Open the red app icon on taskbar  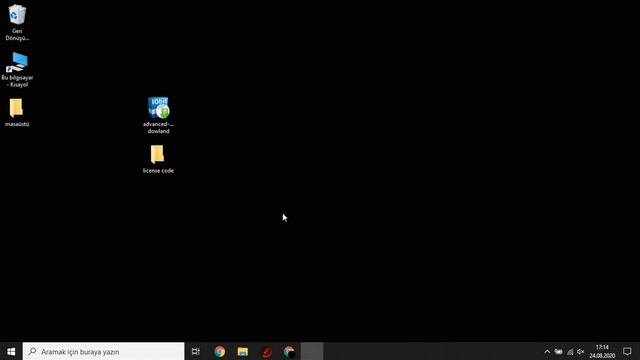(267, 351)
